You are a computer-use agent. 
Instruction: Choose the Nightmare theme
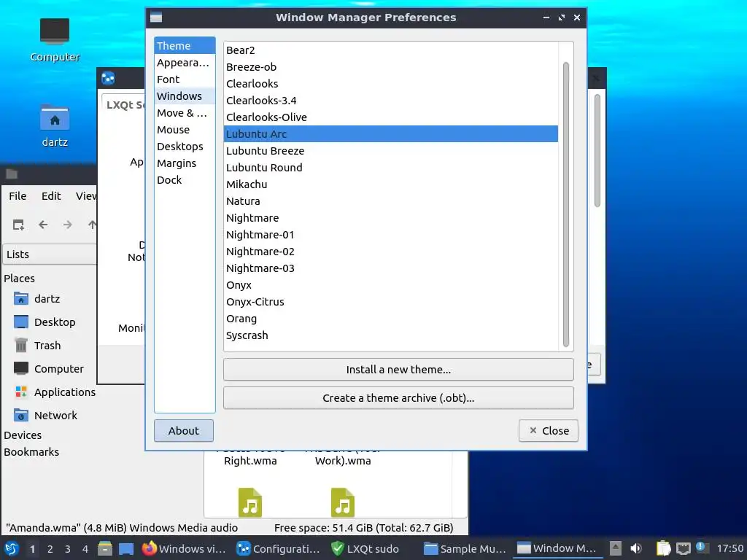click(x=391, y=217)
